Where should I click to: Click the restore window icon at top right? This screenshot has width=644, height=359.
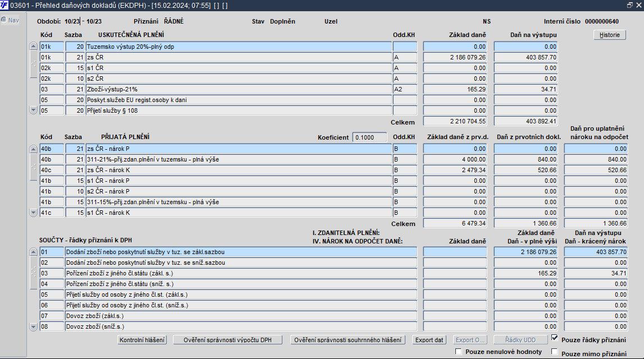pyautogui.click(x=629, y=6)
